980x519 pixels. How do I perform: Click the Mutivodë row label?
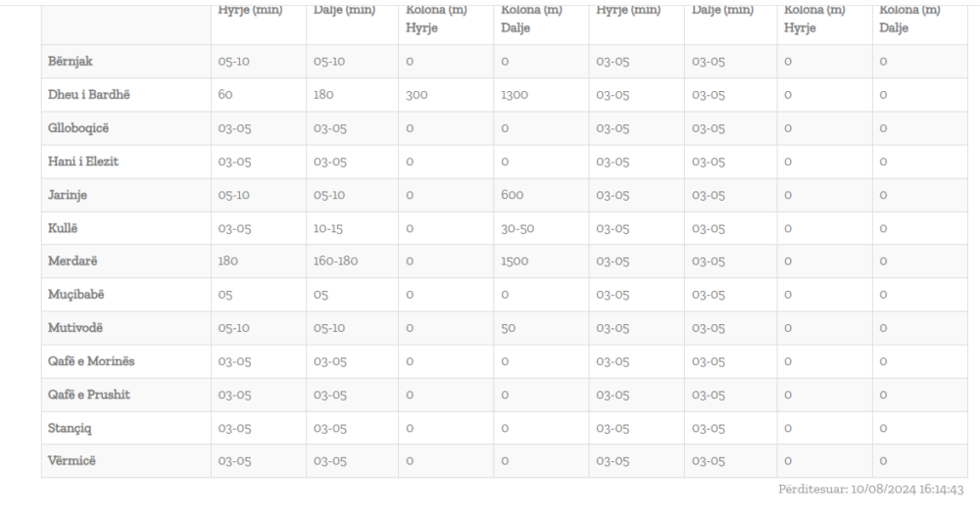[75, 328]
